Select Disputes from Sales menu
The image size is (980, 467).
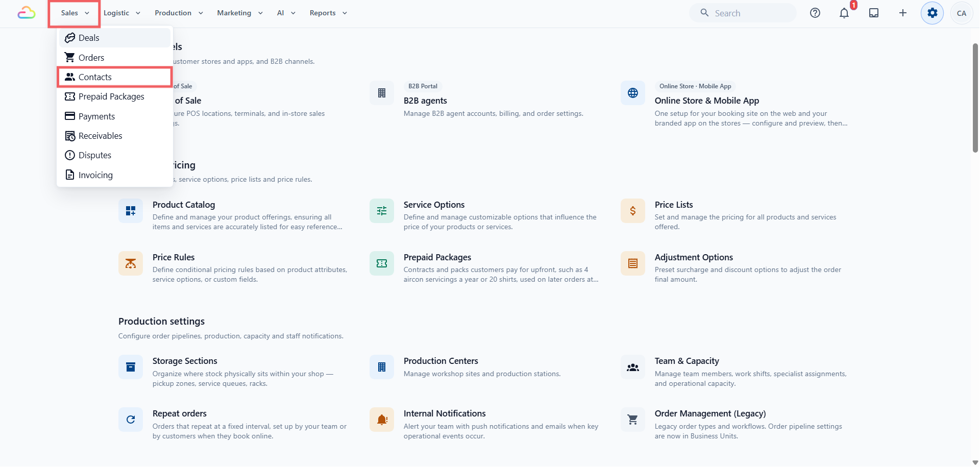pos(115,155)
